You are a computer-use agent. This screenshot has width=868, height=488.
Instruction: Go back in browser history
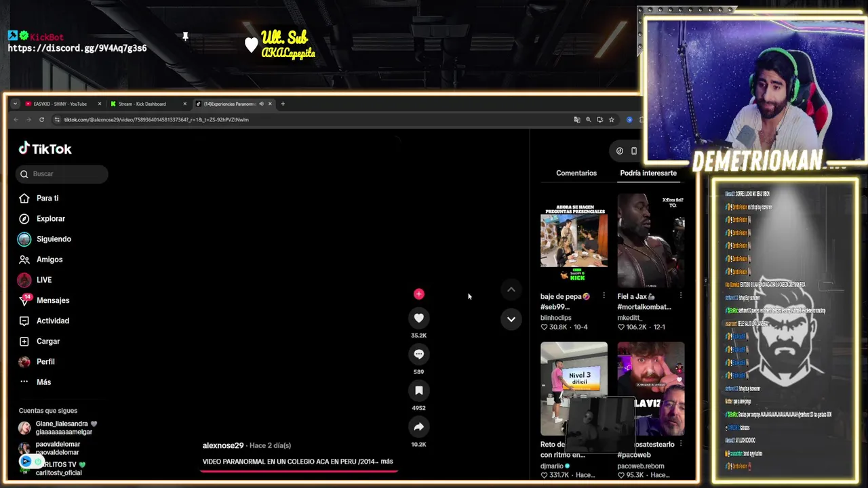(x=16, y=119)
